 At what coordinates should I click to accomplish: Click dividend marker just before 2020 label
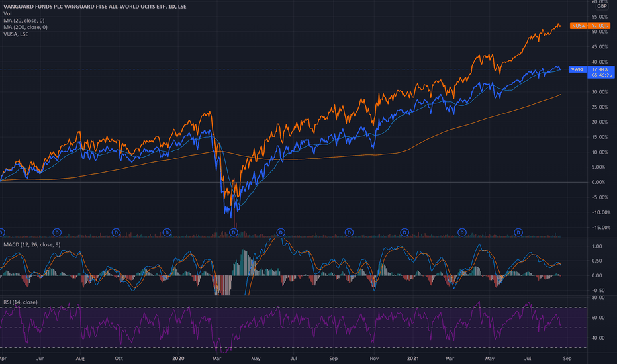167,232
